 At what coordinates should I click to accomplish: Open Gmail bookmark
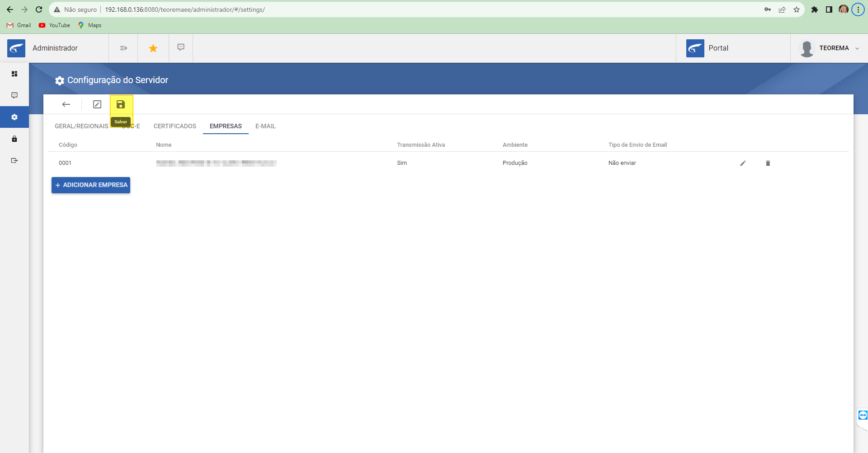tap(19, 25)
